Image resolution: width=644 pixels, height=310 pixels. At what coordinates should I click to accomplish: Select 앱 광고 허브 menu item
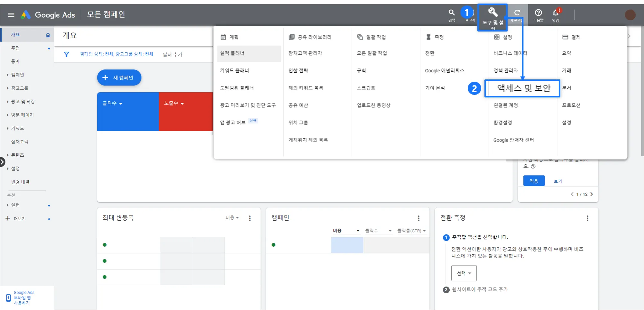233,123
